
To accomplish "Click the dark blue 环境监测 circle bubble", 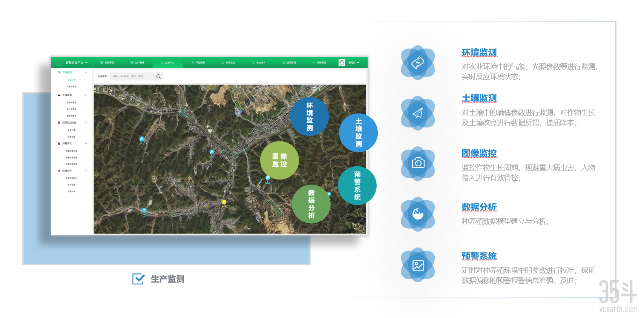I will click(x=310, y=117).
